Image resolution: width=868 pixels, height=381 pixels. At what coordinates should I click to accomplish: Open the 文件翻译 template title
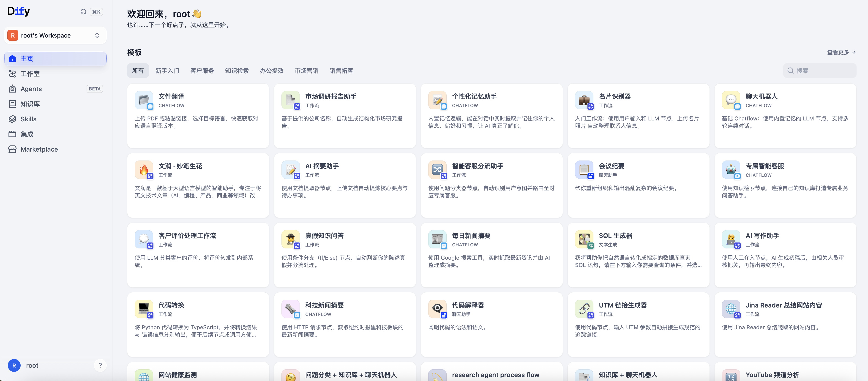171,96
